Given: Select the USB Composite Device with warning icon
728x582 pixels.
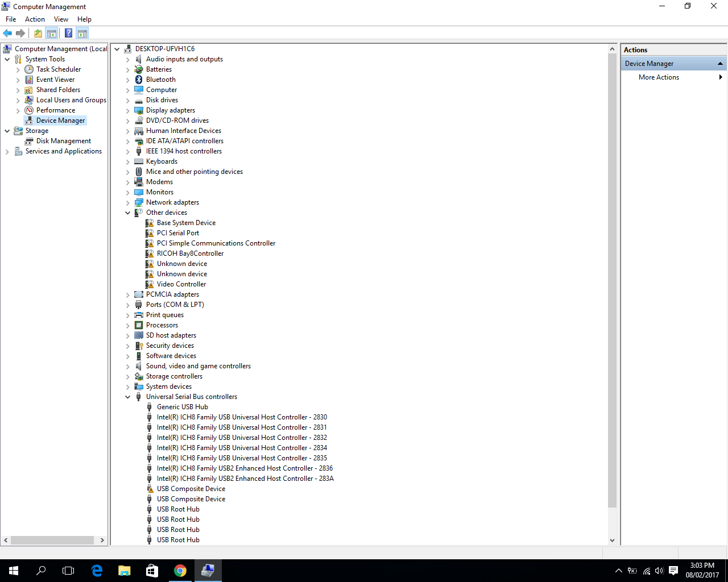Looking at the screenshot, I should (191, 489).
